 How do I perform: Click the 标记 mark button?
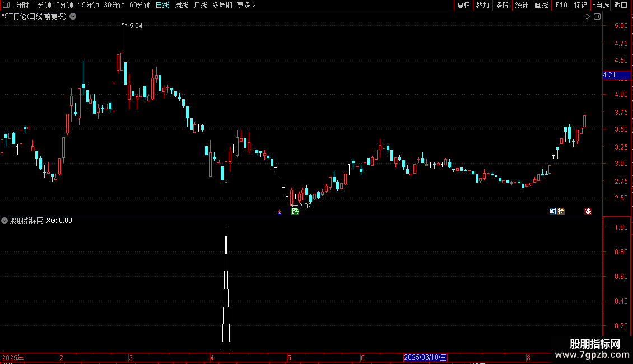tap(580, 5)
